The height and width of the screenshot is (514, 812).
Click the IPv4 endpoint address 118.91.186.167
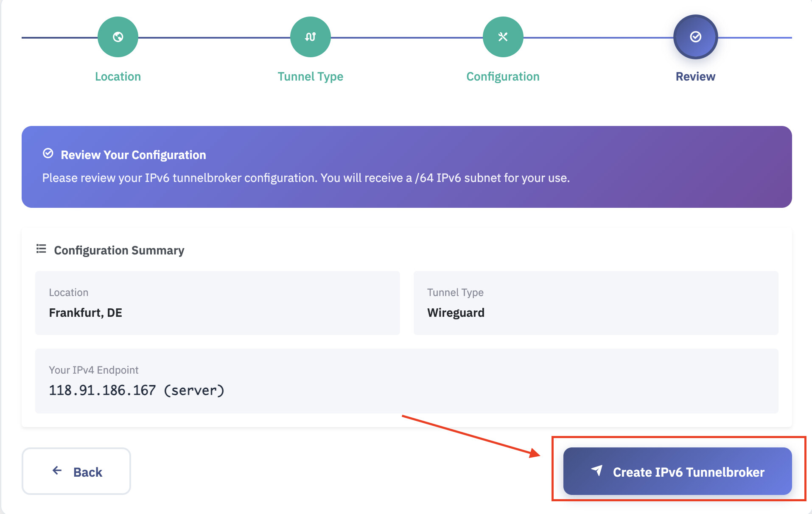click(x=102, y=391)
